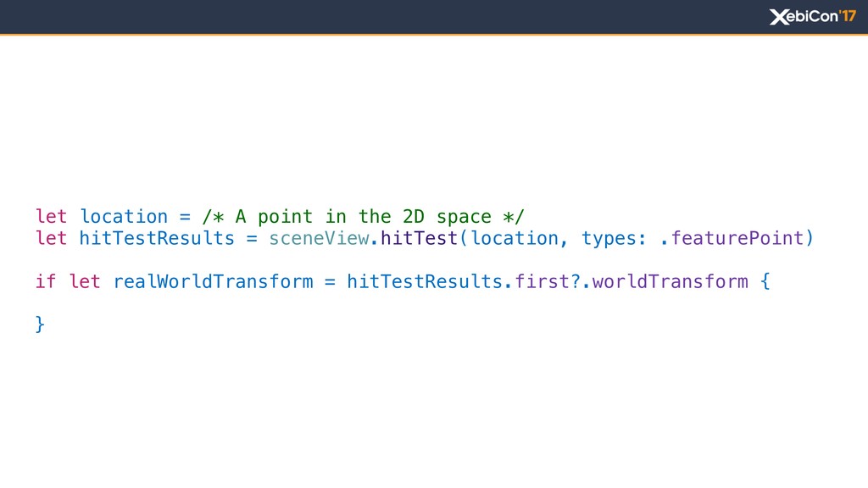Click 'hitTestResults' in the if-let line
The height and width of the screenshot is (488, 868).
(425, 281)
